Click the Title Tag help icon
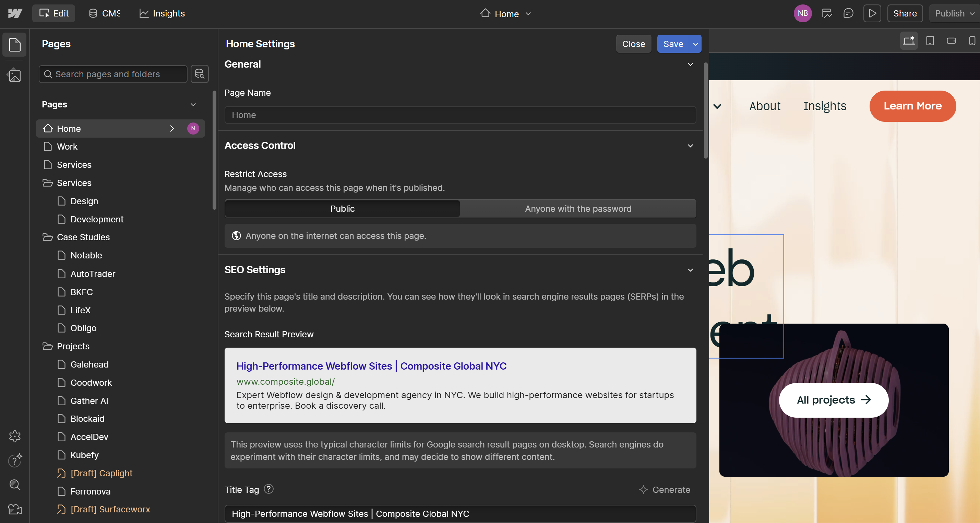The image size is (980, 523). tap(268, 489)
